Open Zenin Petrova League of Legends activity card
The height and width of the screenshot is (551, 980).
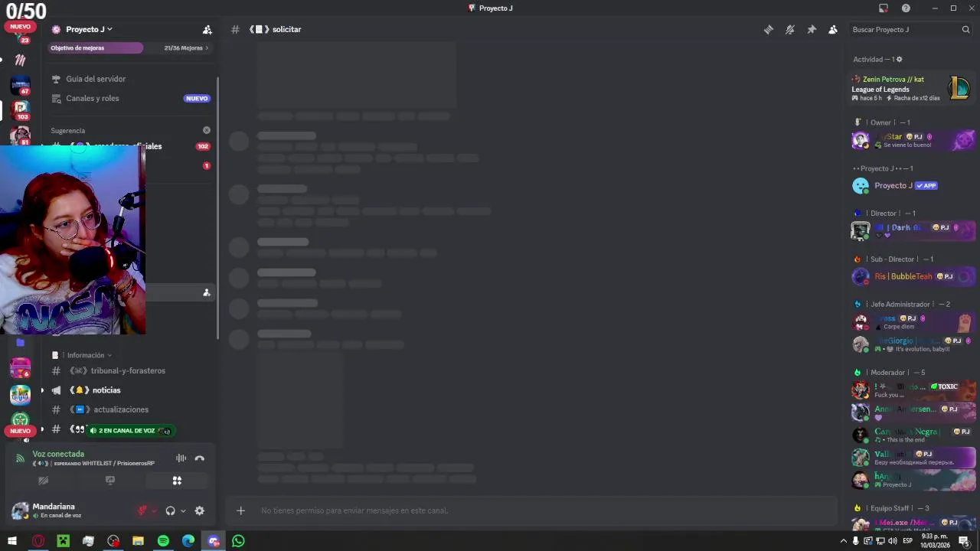pyautogui.click(x=911, y=89)
